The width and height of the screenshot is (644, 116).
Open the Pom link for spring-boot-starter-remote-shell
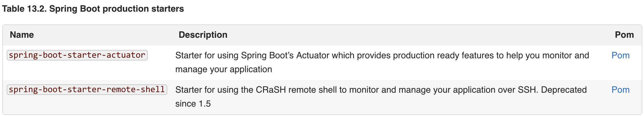tap(620, 90)
